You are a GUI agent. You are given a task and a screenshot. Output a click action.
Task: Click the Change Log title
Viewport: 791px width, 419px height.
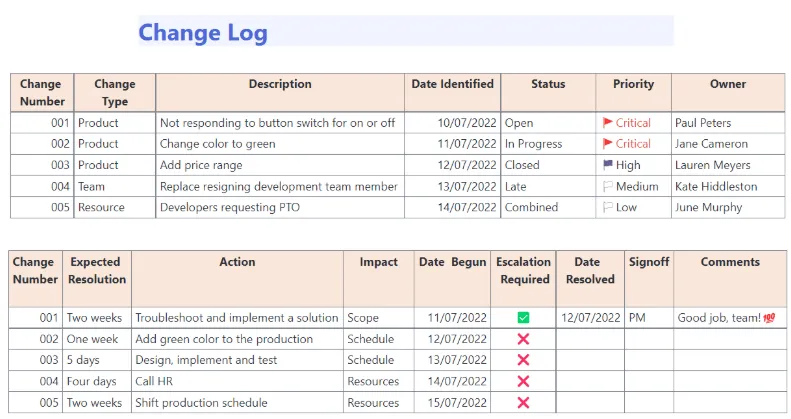point(203,33)
